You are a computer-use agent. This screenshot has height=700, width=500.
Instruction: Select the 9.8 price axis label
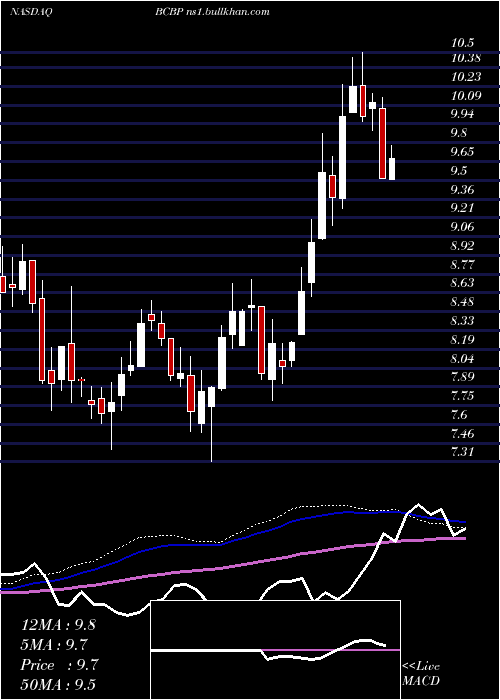pyautogui.click(x=459, y=133)
